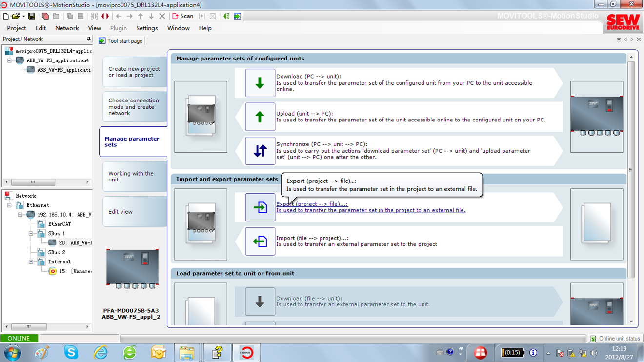Viewport: 644px width, 362px height.
Task: Click the Export project to file icon
Action: tap(260, 207)
